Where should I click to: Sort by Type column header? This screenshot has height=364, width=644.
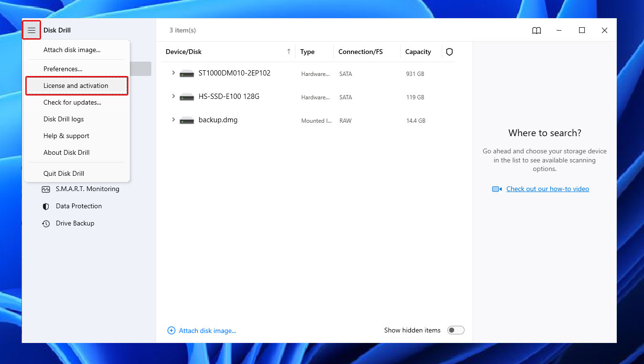point(307,52)
